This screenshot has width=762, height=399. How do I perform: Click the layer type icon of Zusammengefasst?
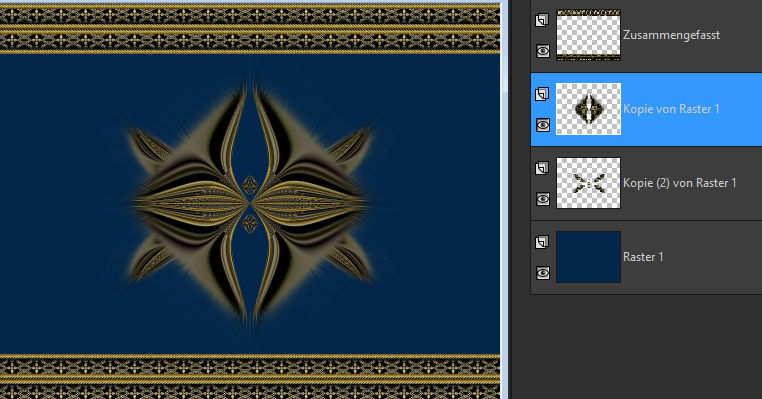click(x=542, y=20)
